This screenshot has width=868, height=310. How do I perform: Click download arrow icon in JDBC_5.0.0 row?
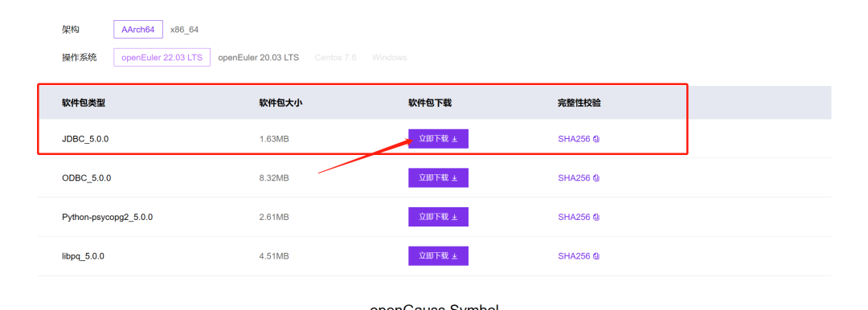tap(454, 139)
